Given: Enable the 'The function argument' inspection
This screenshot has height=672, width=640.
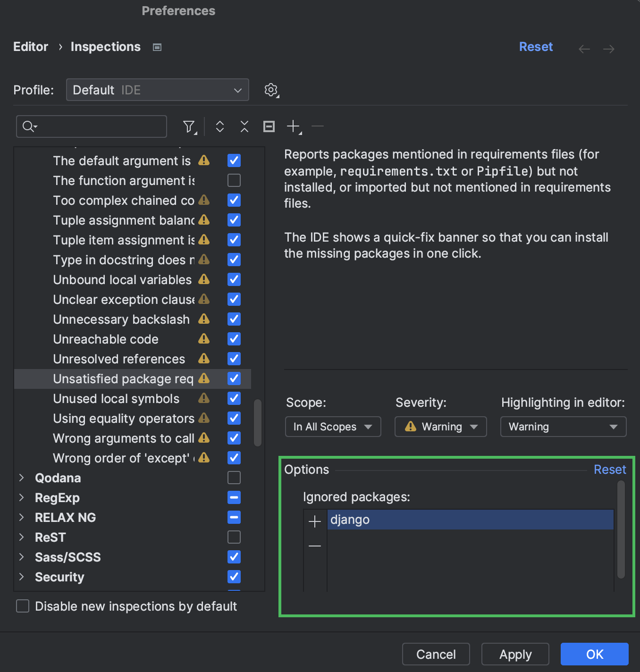Looking at the screenshot, I should point(234,180).
